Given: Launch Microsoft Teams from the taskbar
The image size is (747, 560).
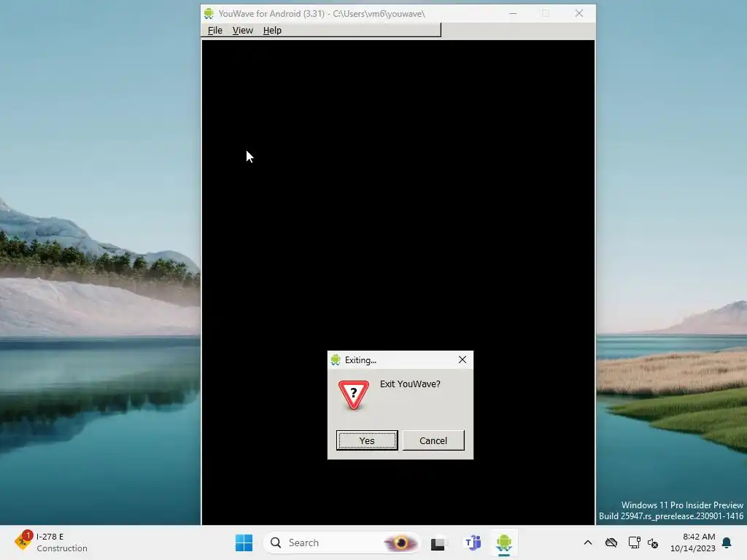Looking at the screenshot, I should [473, 542].
